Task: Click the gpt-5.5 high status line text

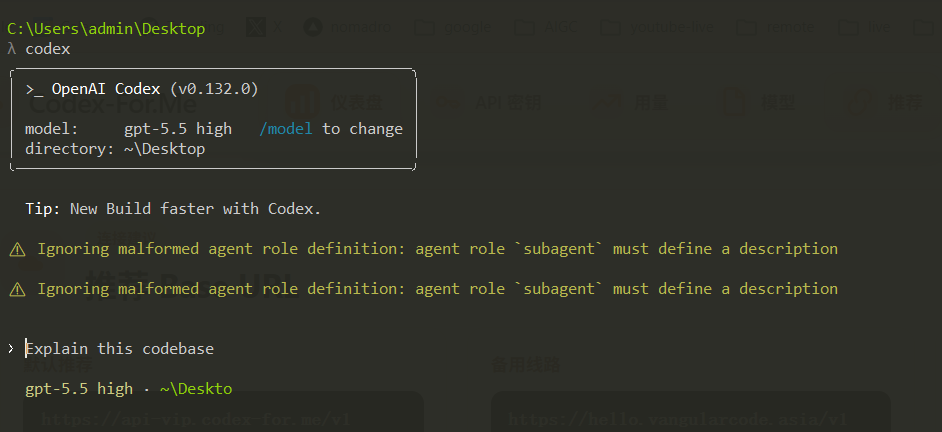Action: (79, 389)
